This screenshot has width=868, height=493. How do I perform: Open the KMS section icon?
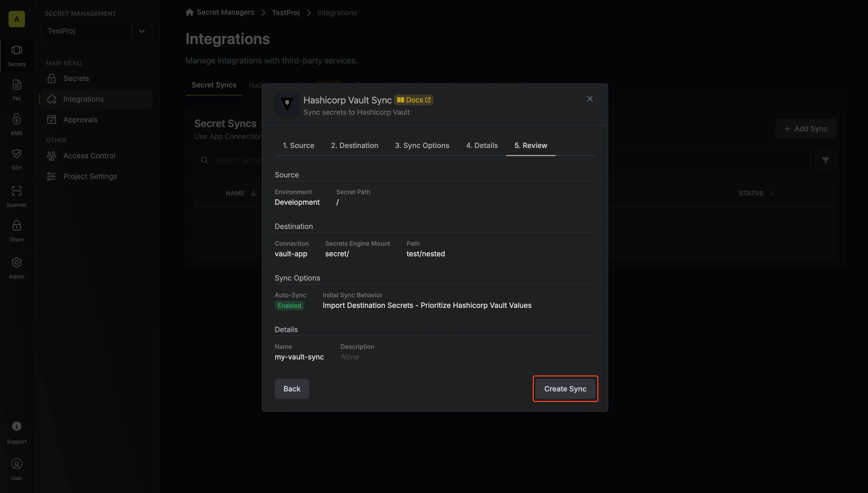click(16, 119)
